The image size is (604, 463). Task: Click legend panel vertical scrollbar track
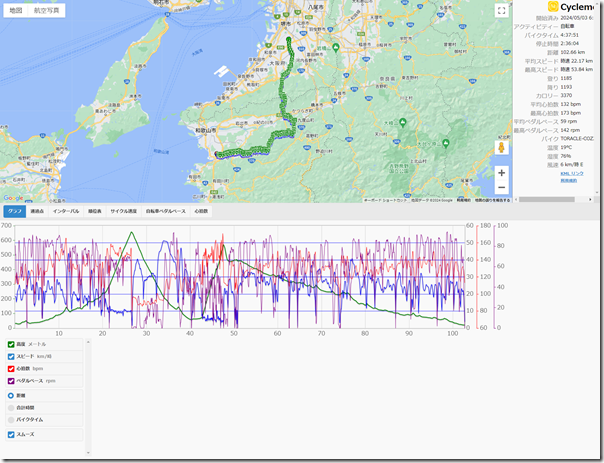pyautogui.click(x=88, y=397)
